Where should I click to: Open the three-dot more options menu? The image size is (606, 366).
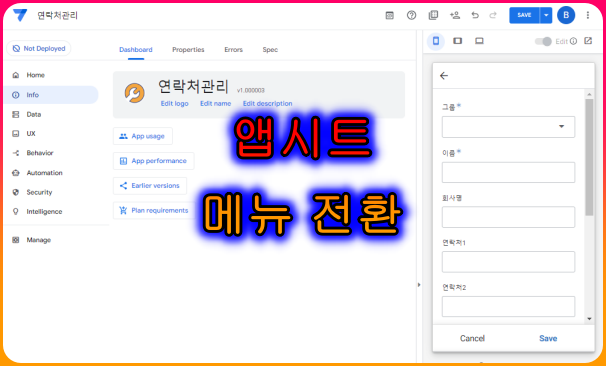pyautogui.click(x=587, y=15)
